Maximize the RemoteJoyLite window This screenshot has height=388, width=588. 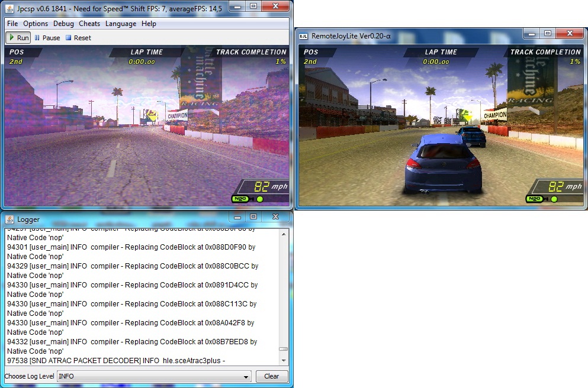click(x=547, y=34)
